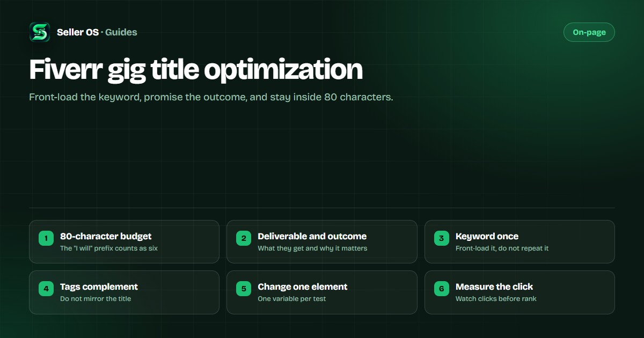Viewport: 644px width, 338px height.
Task: Click the "Change one element" card title
Action: (x=303, y=286)
